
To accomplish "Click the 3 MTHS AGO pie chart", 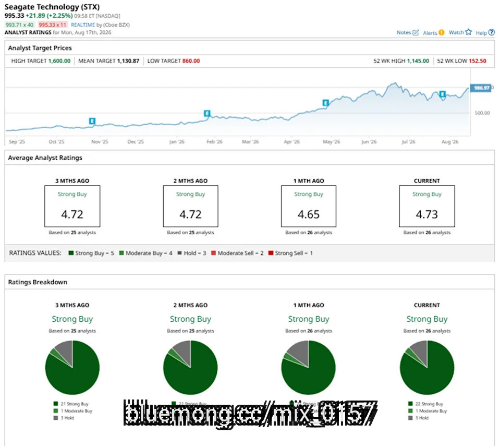I will click(72, 368).
